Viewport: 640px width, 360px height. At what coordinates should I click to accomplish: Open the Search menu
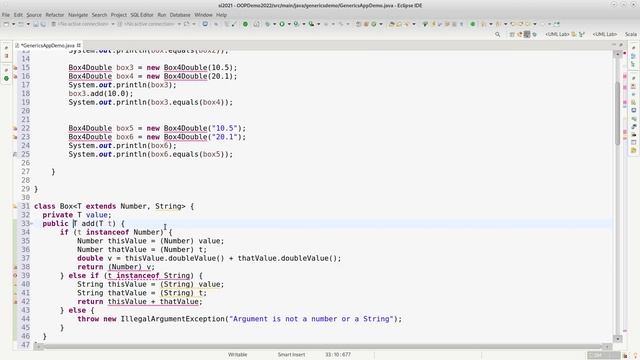[99, 15]
